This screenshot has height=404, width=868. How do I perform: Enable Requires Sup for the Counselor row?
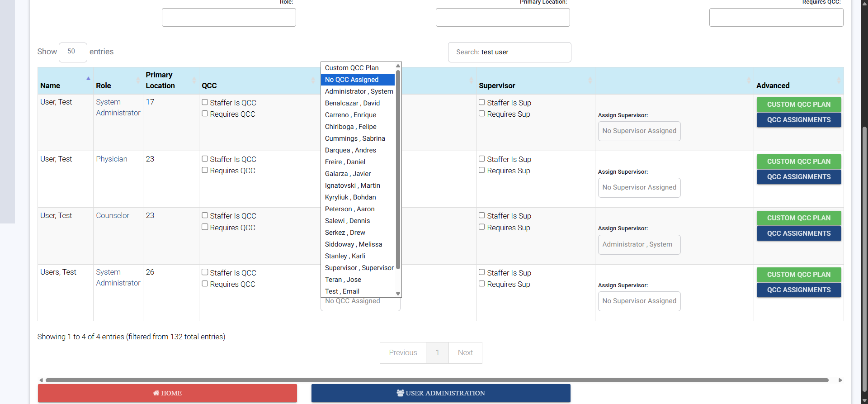[x=482, y=227]
